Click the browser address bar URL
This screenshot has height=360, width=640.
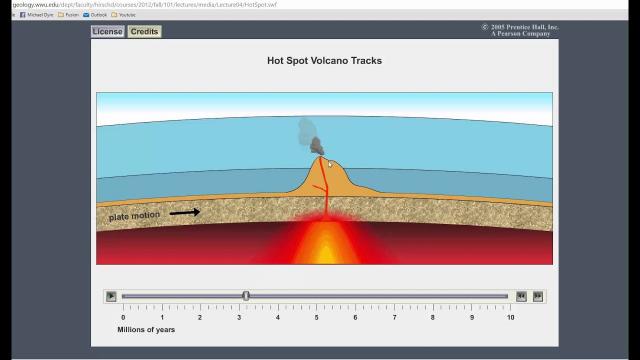[144, 5]
